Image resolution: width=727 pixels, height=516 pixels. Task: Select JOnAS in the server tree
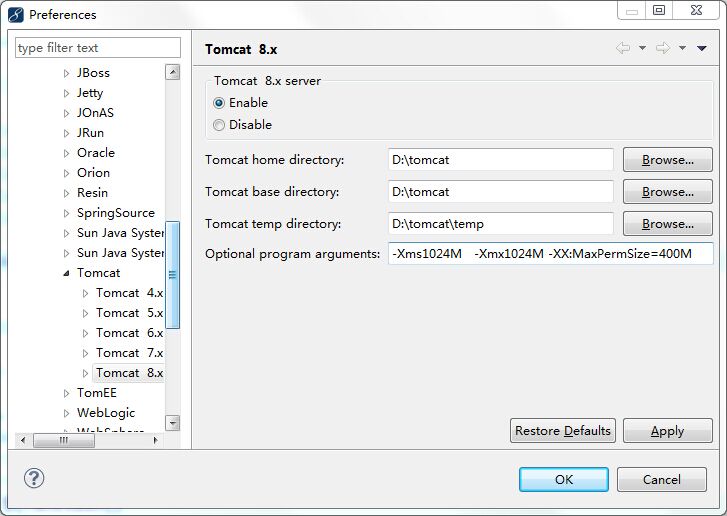coord(95,113)
